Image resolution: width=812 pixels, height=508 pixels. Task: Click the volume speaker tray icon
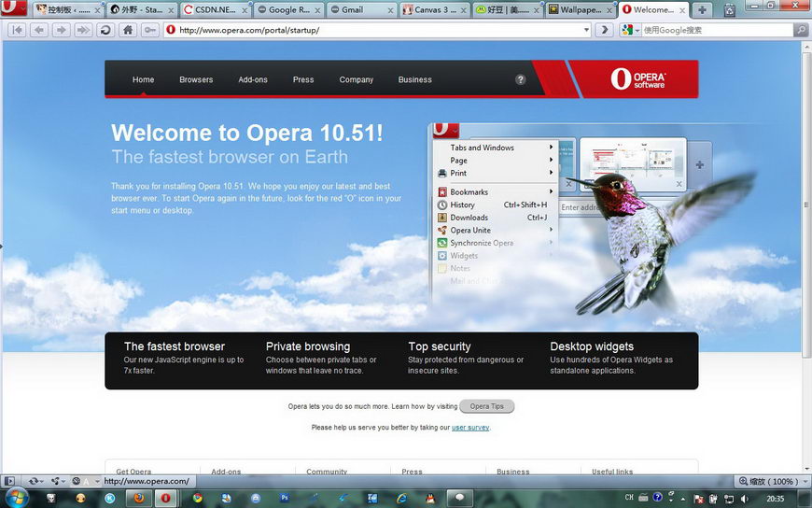(745, 499)
